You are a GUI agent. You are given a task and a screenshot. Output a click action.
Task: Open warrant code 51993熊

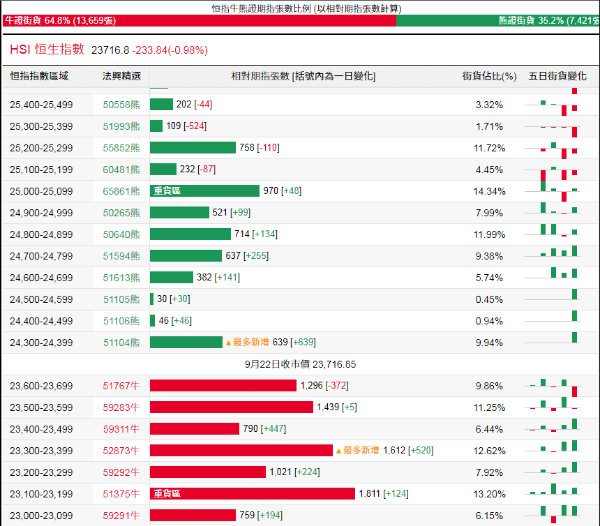point(121,126)
